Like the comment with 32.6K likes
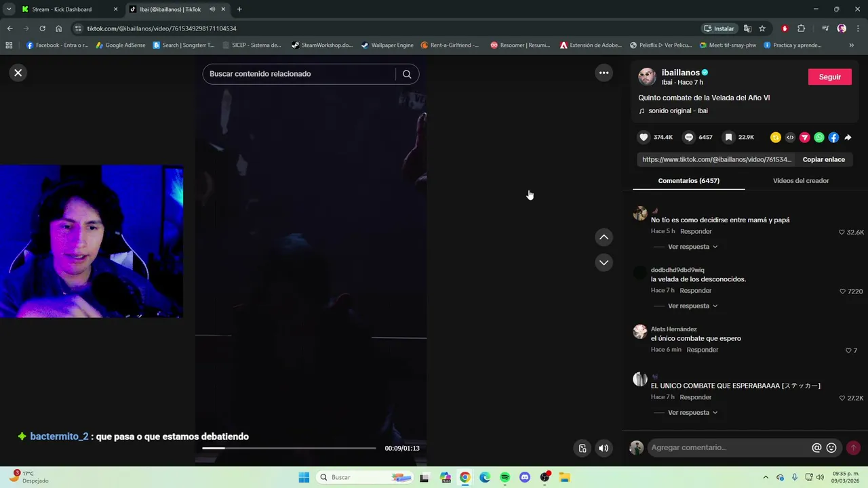 842,232
